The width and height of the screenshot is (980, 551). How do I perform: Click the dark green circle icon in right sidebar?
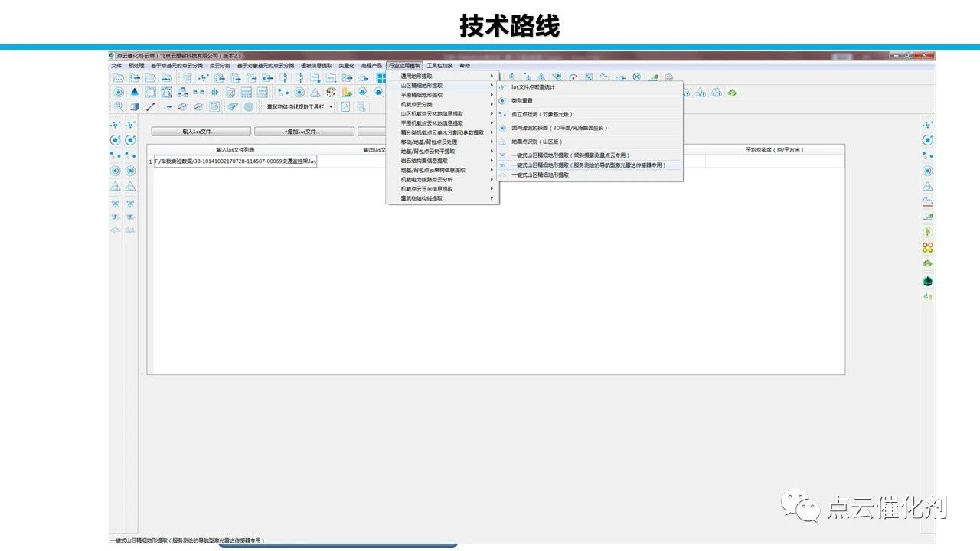(928, 281)
